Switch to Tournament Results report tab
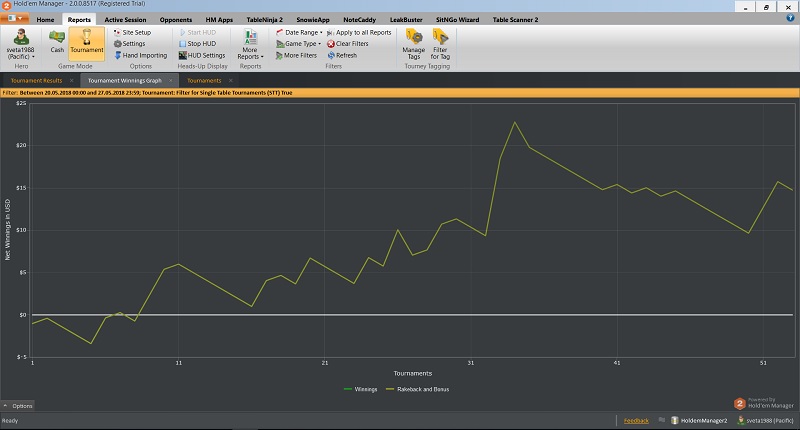 point(36,81)
